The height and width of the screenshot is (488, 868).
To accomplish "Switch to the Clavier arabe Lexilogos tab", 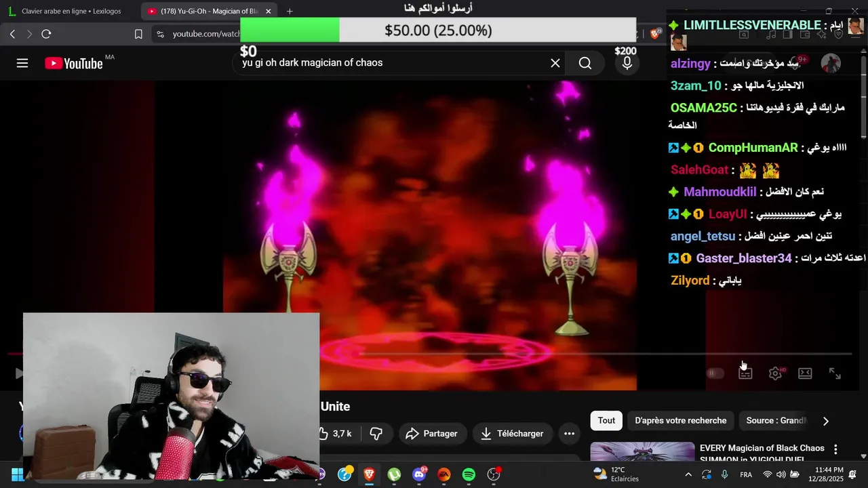I will (x=71, y=11).
